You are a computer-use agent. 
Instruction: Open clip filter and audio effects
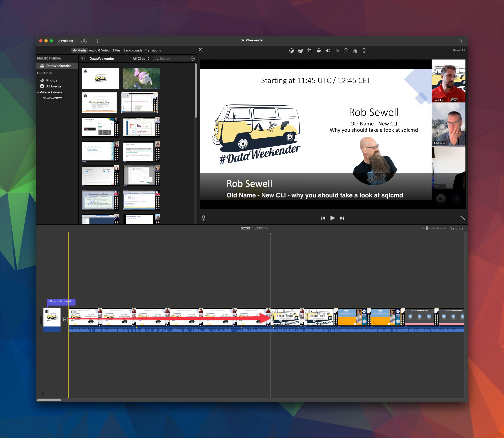355,51
